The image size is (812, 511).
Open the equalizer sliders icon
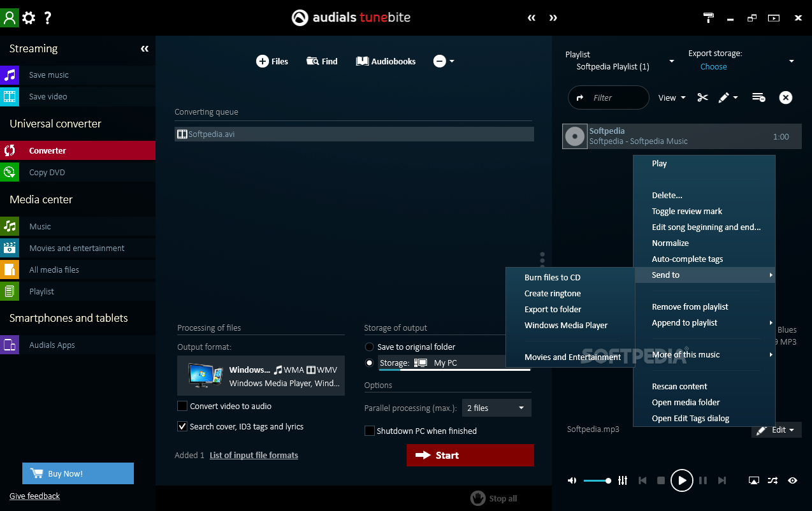click(x=623, y=480)
